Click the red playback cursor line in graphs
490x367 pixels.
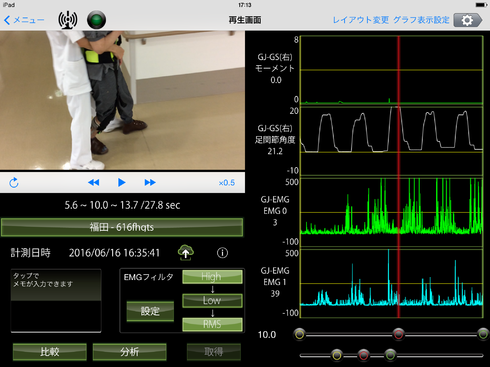tap(398, 177)
